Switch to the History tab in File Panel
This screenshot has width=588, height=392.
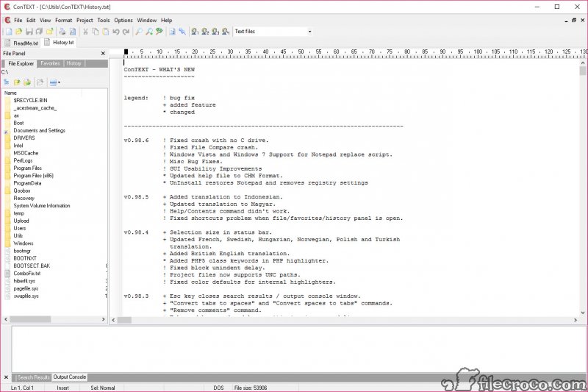pyautogui.click(x=74, y=63)
